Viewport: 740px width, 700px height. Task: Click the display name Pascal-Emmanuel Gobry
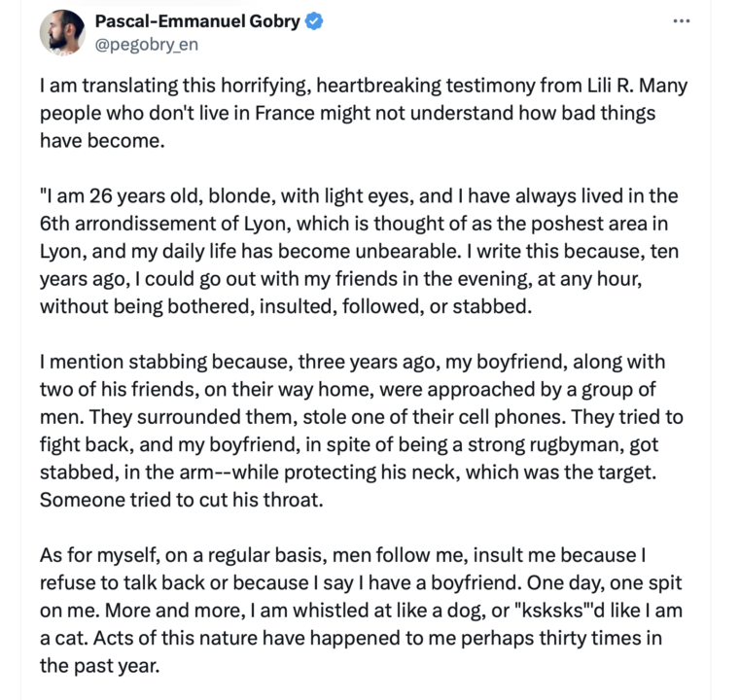pyautogui.click(x=197, y=22)
